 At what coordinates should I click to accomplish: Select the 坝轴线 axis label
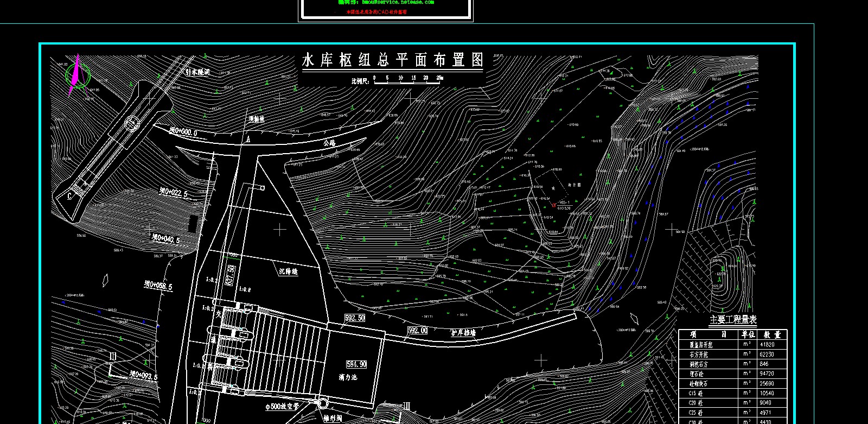(x=257, y=119)
